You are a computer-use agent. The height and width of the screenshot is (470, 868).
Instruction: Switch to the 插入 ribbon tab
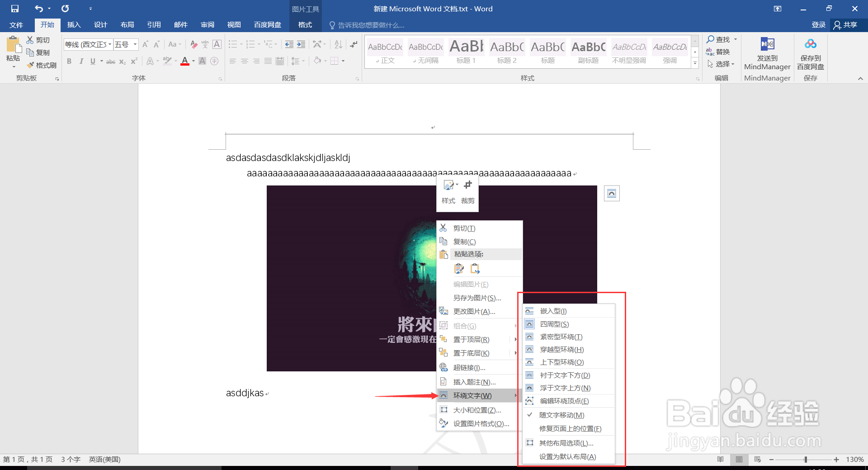pos(74,25)
